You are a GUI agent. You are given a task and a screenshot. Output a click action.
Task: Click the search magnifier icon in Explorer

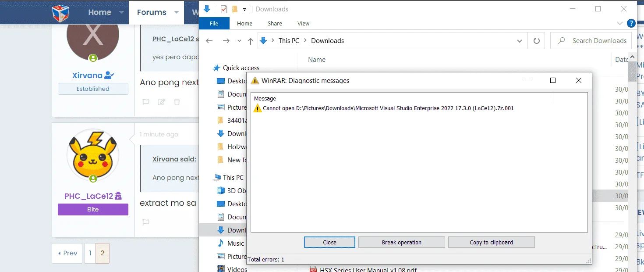click(x=561, y=41)
